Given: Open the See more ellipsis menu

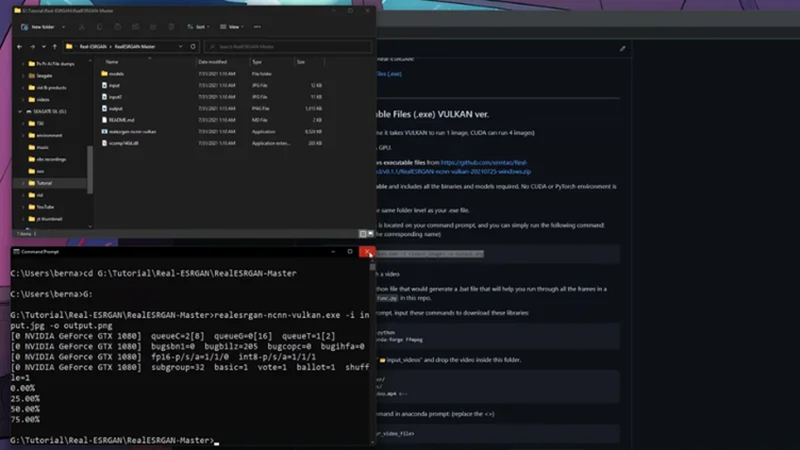Looking at the screenshot, I should (x=257, y=27).
